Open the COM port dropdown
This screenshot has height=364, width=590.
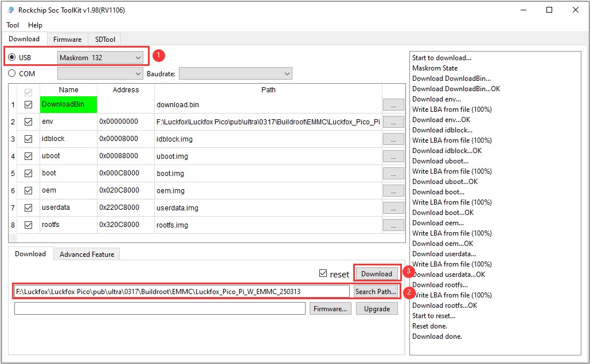tap(100, 73)
